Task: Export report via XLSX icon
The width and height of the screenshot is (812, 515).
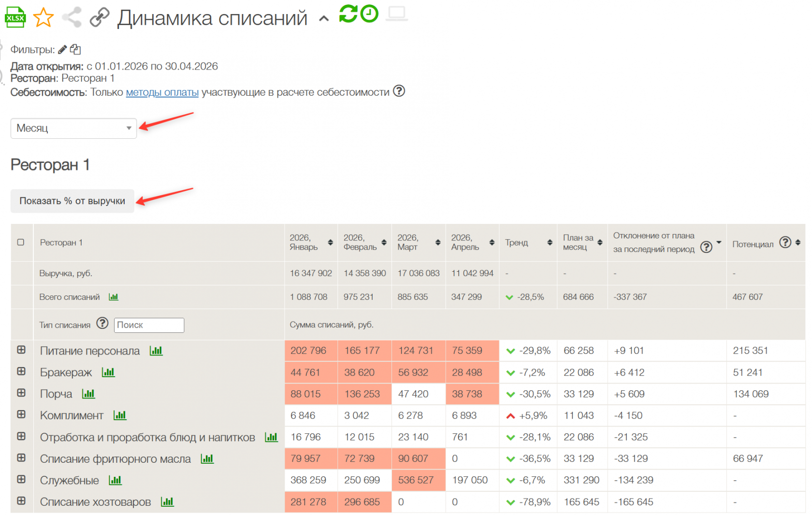Action: (15, 17)
